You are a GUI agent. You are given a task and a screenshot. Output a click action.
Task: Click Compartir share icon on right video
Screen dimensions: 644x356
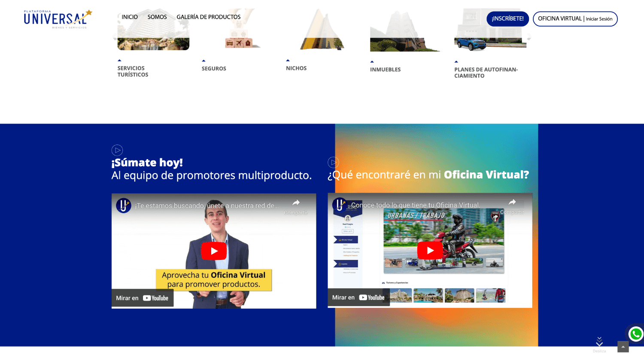click(512, 206)
